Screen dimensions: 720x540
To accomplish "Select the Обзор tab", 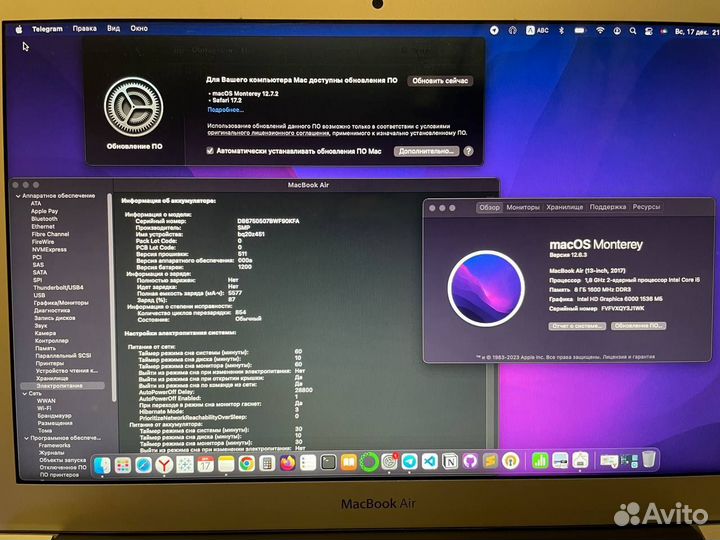I will [x=489, y=208].
